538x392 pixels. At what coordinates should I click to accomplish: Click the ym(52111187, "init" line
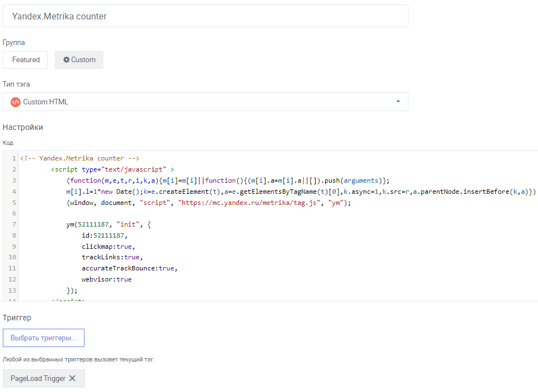[x=108, y=224]
